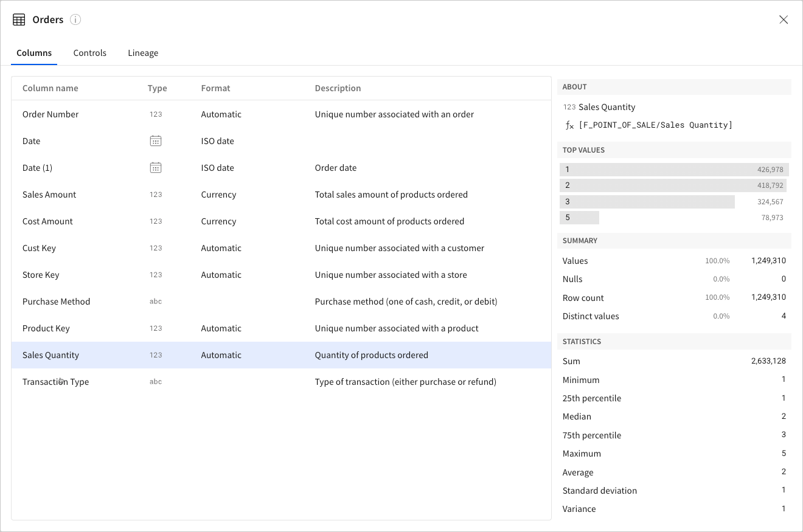This screenshot has height=532, width=803.
Task: Click the Nulls summary label
Action: click(x=572, y=279)
